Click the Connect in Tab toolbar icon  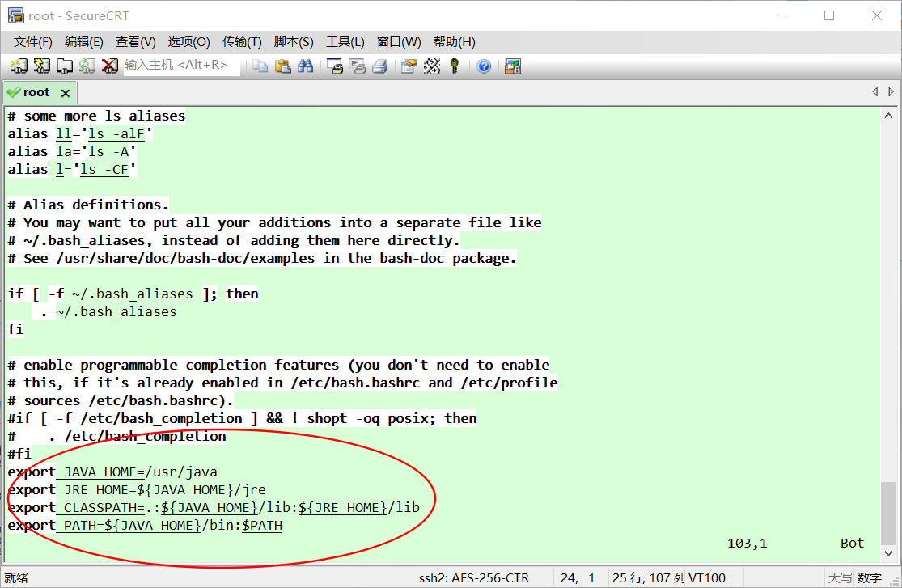coord(65,66)
